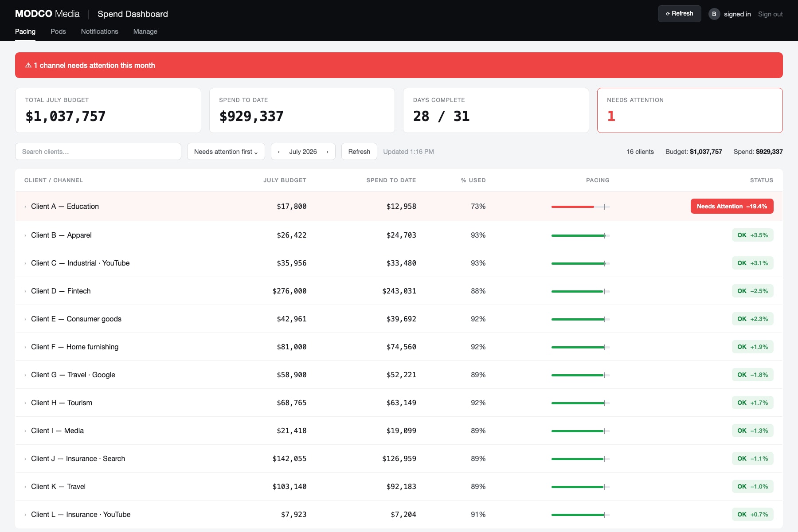798x532 pixels.
Task: Click the Refresh button beside month selector
Action: [359, 152]
